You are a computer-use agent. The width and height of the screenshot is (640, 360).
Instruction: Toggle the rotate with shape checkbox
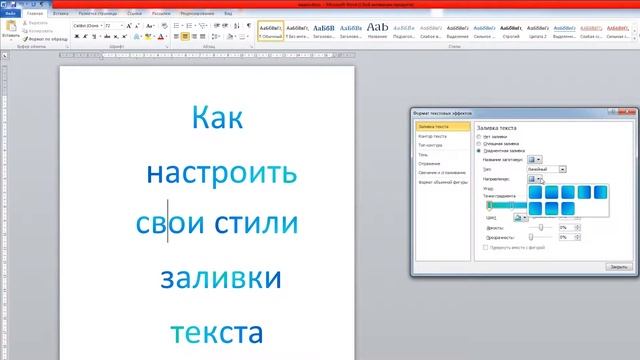(x=485, y=247)
